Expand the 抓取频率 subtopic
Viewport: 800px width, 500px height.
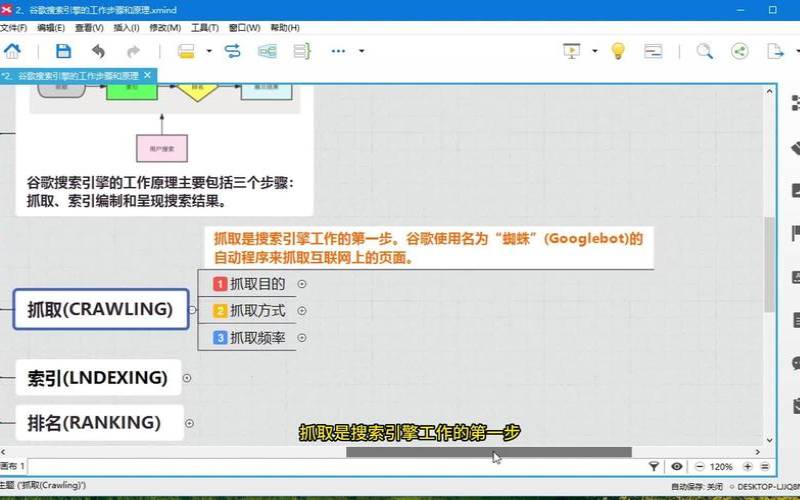click(x=302, y=338)
